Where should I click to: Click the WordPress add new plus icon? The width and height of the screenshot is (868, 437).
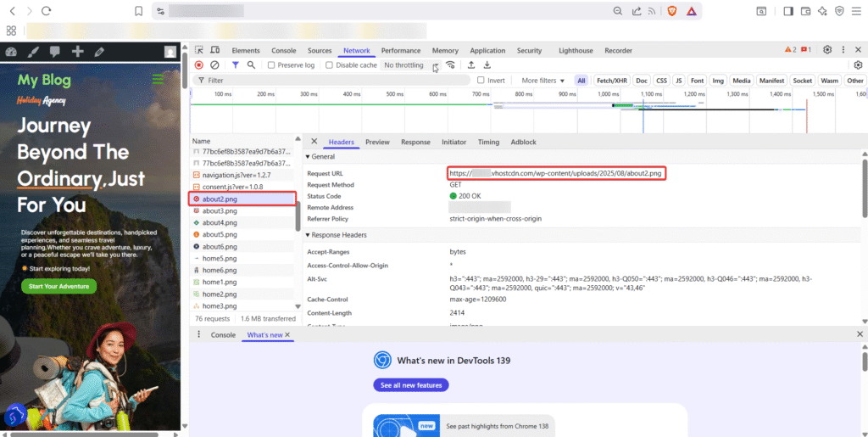pyautogui.click(x=77, y=52)
